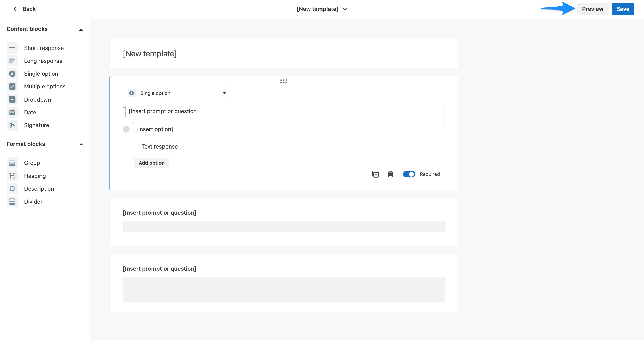The image size is (644, 340).
Task: Add a Single option block from sidebar
Action: click(41, 74)
